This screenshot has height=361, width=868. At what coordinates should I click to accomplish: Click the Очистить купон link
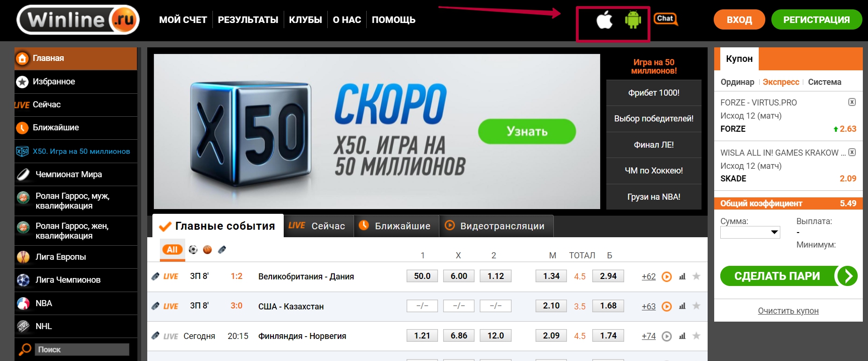(788, 311)
